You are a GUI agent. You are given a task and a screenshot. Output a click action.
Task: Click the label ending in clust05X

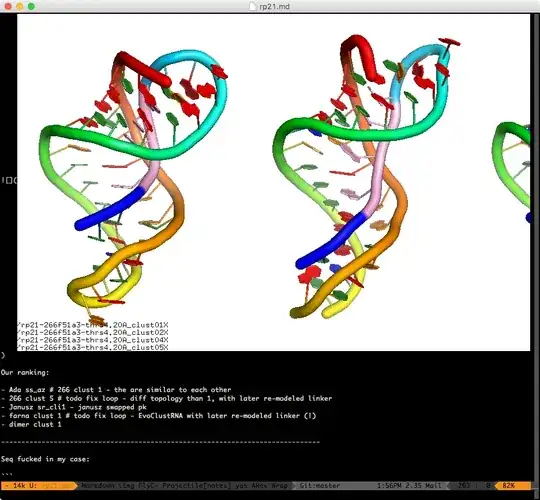tap(93, 347)
